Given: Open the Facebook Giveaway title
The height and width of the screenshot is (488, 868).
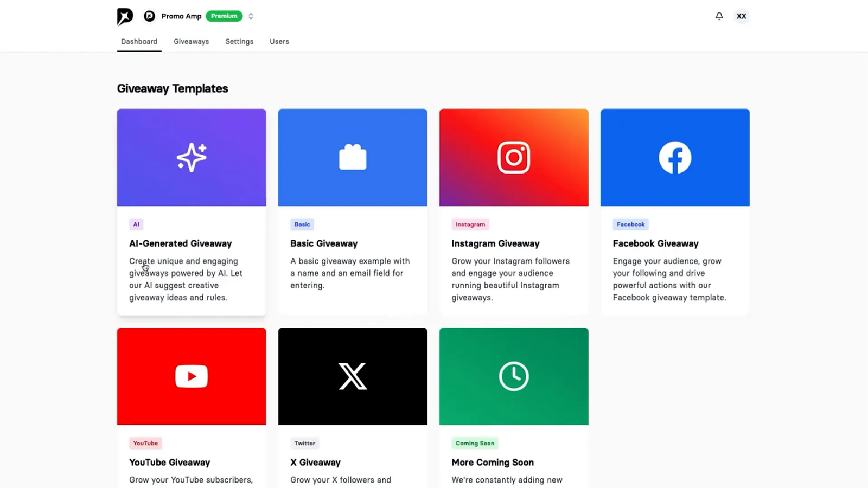Looking at the screenshot, I should click(655, 243).
